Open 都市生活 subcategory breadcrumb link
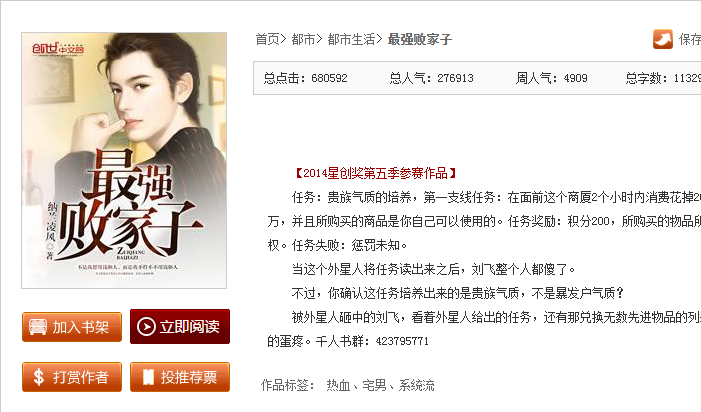Screen dimensions: 701x412 (x=351, y=39)
